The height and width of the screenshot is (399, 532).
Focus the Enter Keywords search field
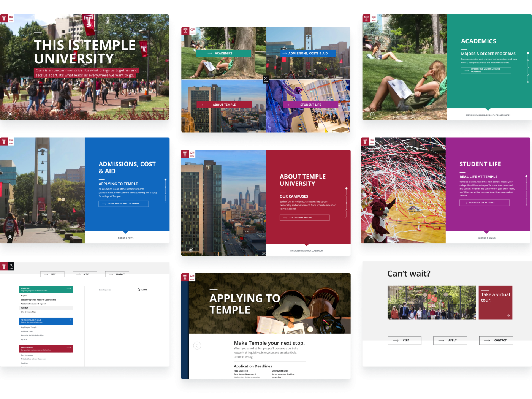point(117,290)
